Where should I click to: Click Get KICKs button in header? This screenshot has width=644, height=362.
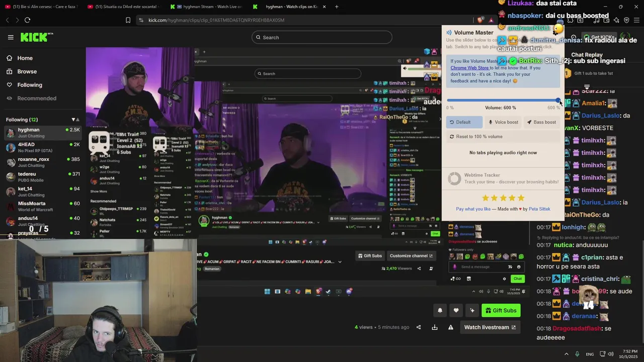[x=599, y=37]
